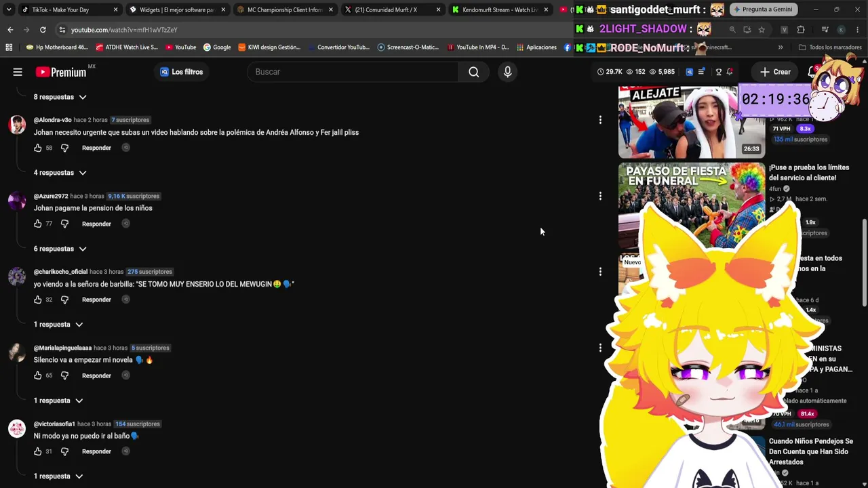This screenshot has width=868, height=488.
Task: Open @Alondra-v3o's profile avatar
Action: (x=17, y=124)
